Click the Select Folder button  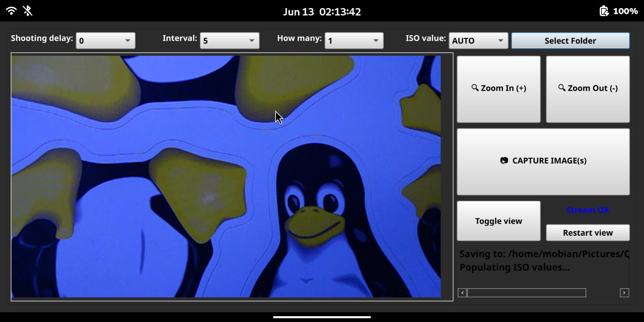point(570,41)
